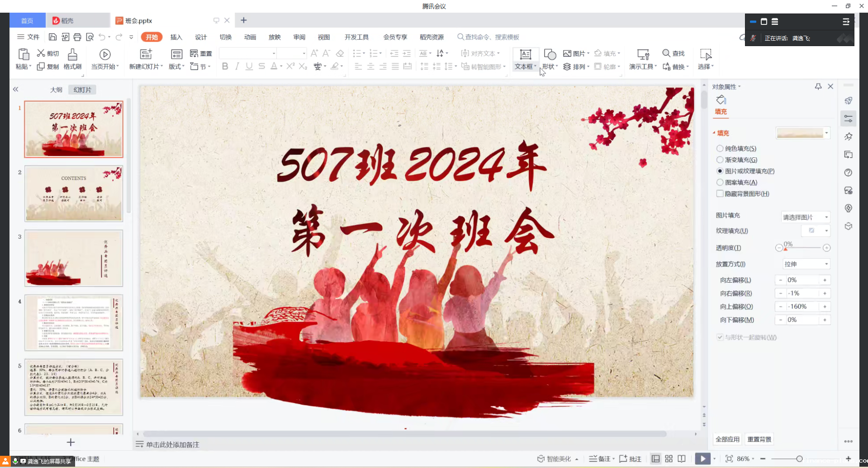Click the transparency (透明度) slider

pyautogui.click(x=803, y=248)
